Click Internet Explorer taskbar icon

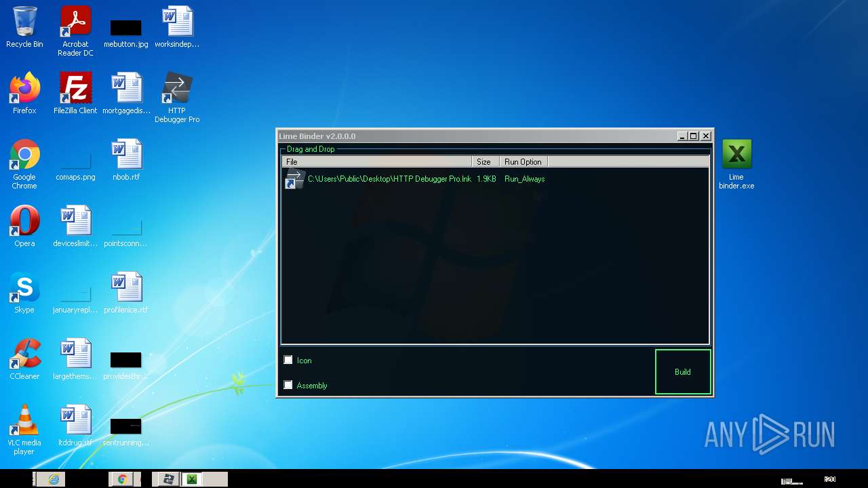(x=54, y=479)
